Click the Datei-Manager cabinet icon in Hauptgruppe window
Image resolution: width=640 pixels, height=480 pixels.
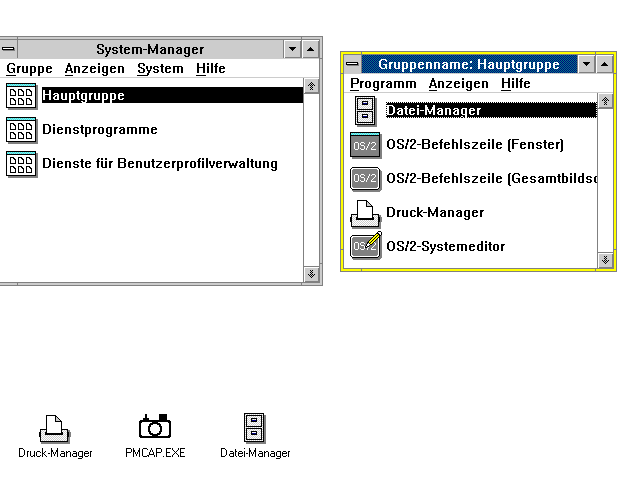(365, 111)
